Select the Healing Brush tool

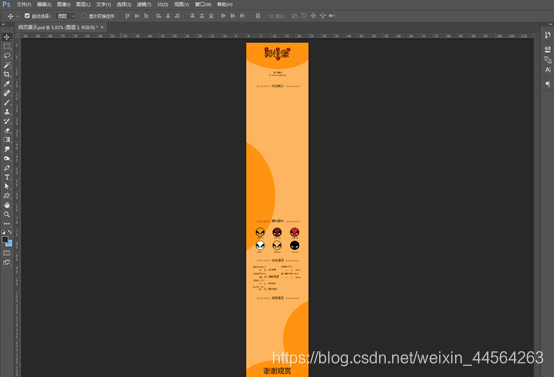(x=7, y=93)
